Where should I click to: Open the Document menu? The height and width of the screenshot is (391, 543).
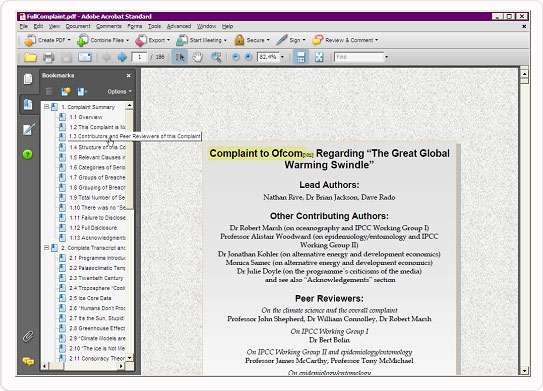pyautogui.click(x=78, y=26)
